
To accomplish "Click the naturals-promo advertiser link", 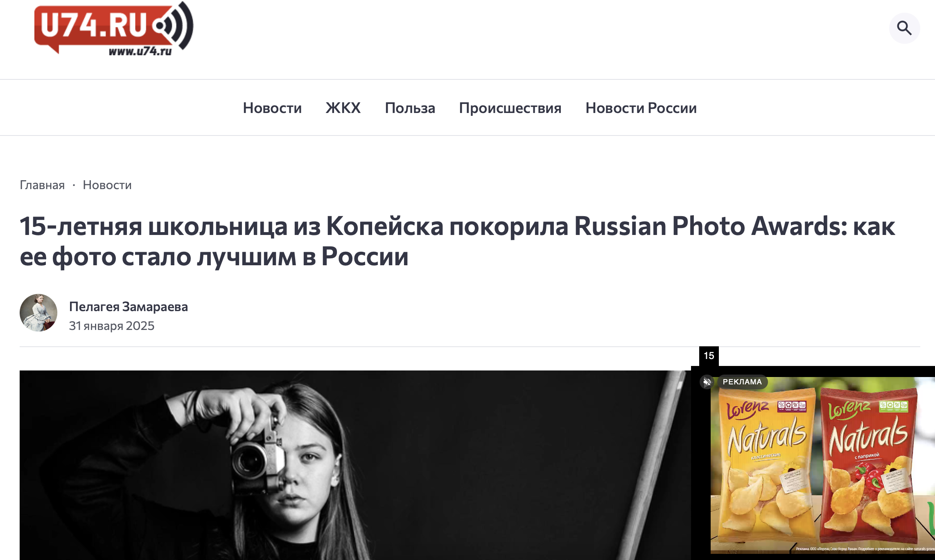I will tap(924, 549).
